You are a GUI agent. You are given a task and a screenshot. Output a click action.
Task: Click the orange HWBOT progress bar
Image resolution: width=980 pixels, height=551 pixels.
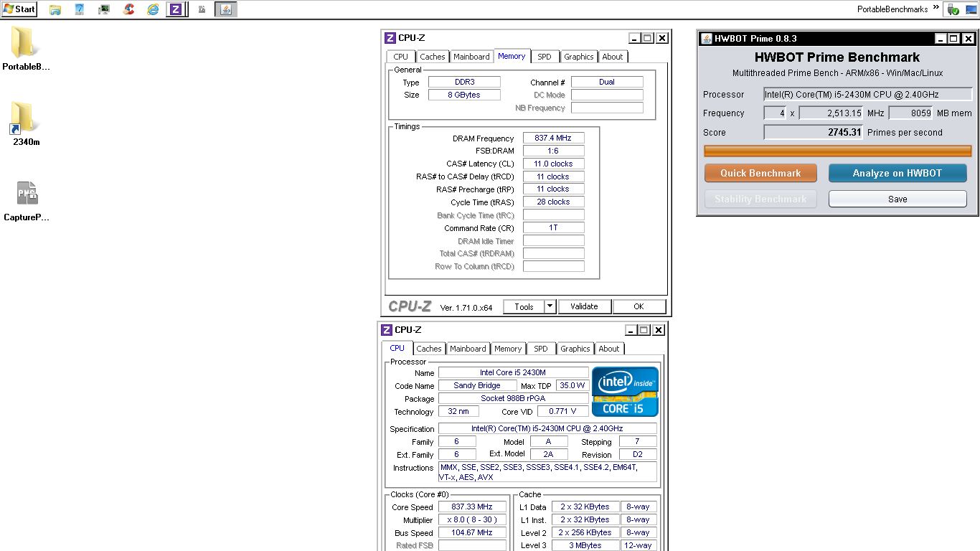point(837,151)
